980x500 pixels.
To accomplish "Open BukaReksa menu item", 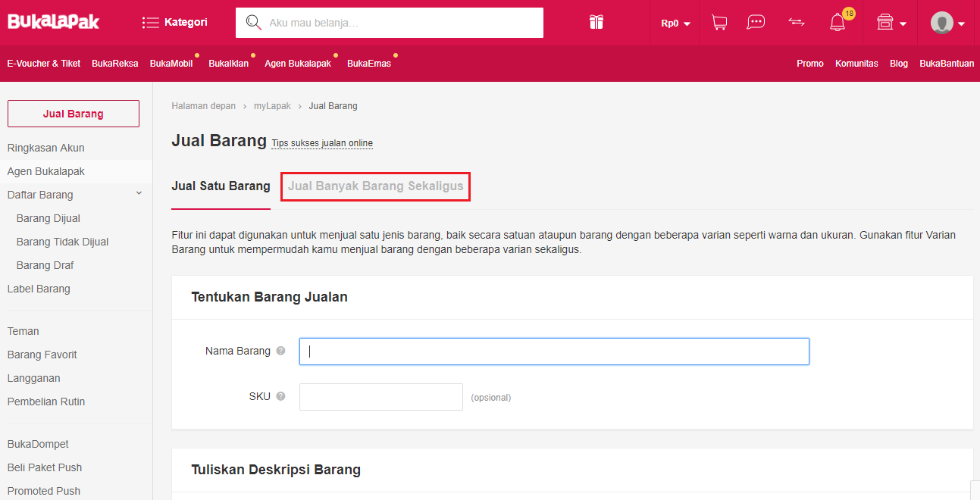I will (115, 64).
